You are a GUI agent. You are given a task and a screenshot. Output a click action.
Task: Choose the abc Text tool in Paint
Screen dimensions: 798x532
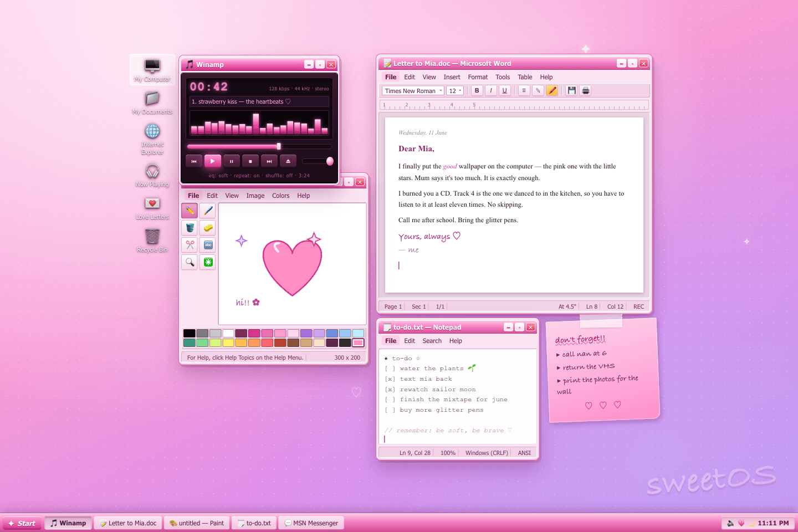(x=208, y=245)
